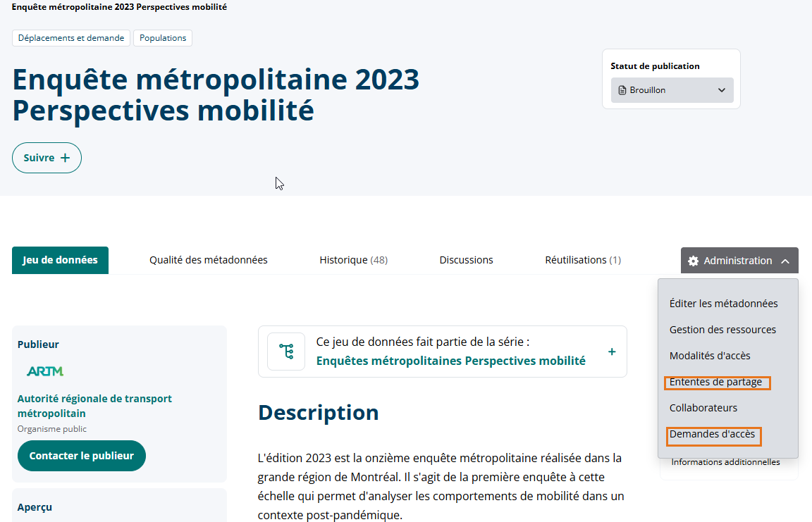Select Éditer les métadonnées menu item
The image size is (812, 522).
click(x=723, y=304)
